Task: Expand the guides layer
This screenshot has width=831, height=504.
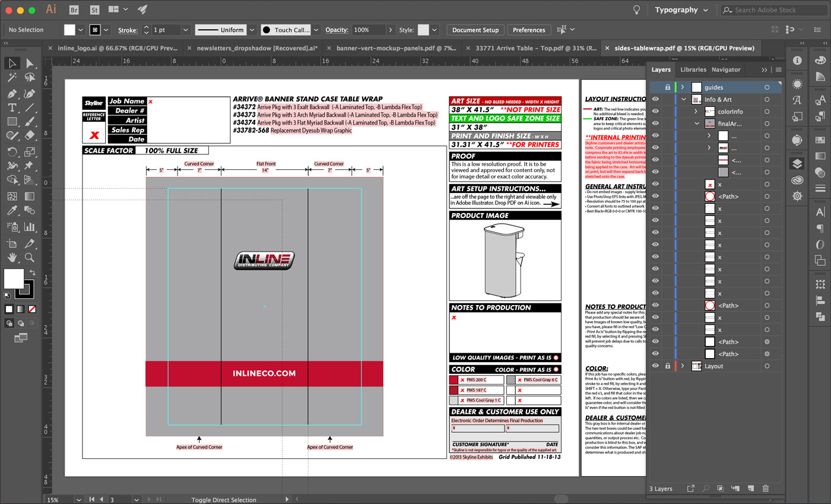Action: click(683, 87)
